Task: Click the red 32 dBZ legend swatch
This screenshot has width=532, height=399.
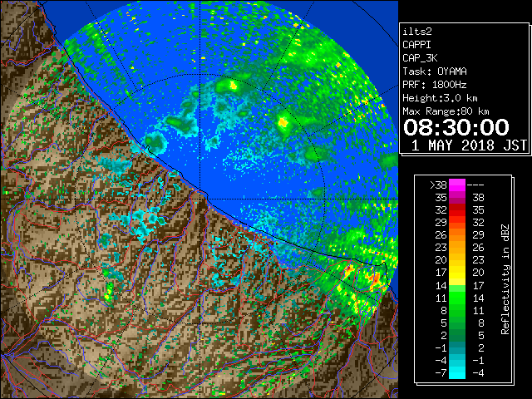Action: click(x=457, y=210)
